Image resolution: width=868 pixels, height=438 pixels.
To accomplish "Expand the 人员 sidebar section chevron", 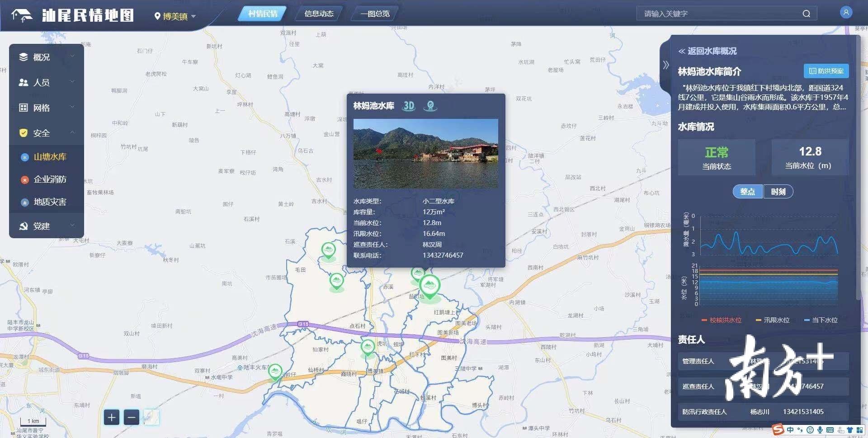I will tap(72, 82).
